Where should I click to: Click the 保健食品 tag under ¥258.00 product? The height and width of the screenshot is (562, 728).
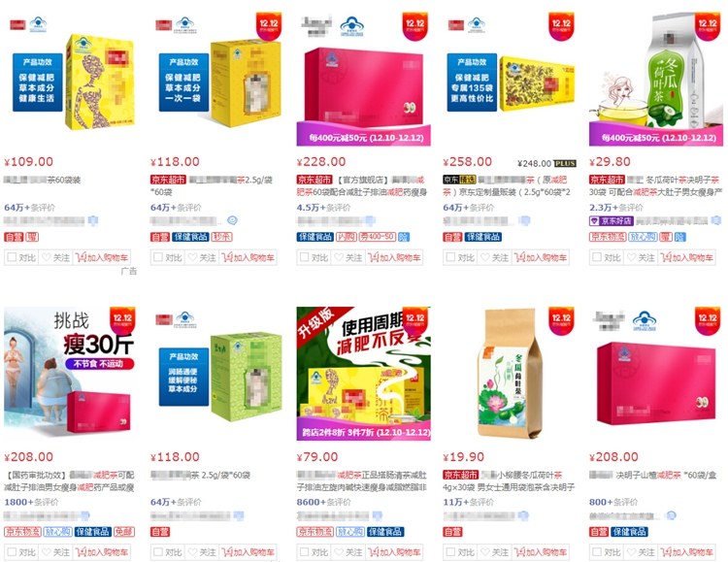pos(483,237)
